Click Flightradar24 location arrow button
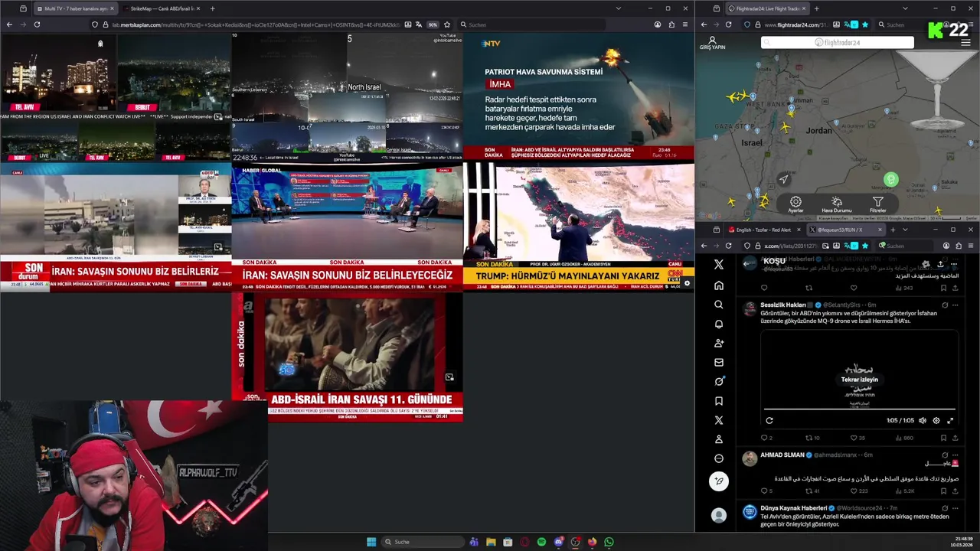 783,180
